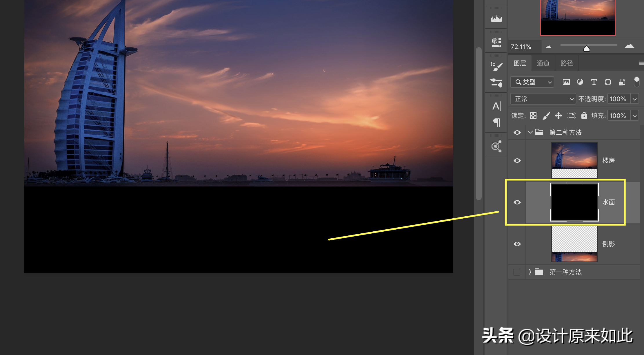Click the 第二种方法 group folder icon

(x=539, y=132)
